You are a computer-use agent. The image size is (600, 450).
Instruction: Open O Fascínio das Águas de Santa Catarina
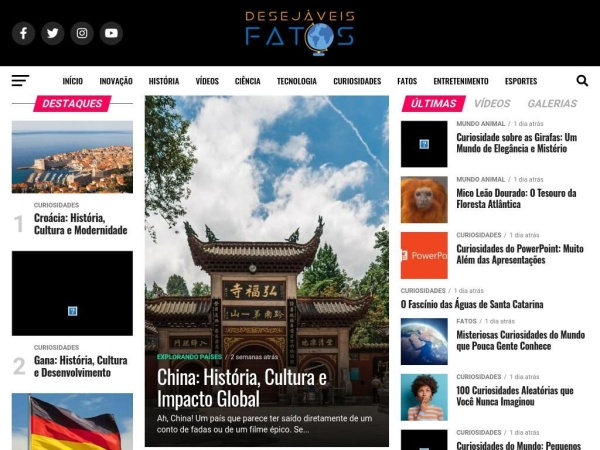coord(472,304)
